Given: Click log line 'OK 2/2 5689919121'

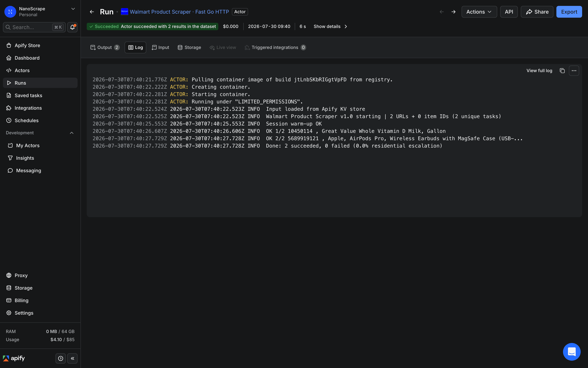Looking at the screenshot, I should [x=308, y=139].
